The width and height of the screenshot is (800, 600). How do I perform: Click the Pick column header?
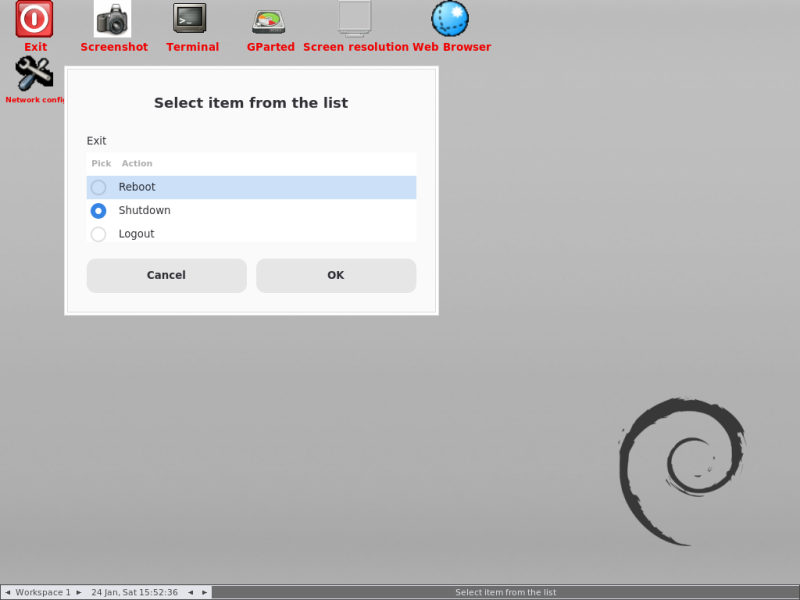101,163
